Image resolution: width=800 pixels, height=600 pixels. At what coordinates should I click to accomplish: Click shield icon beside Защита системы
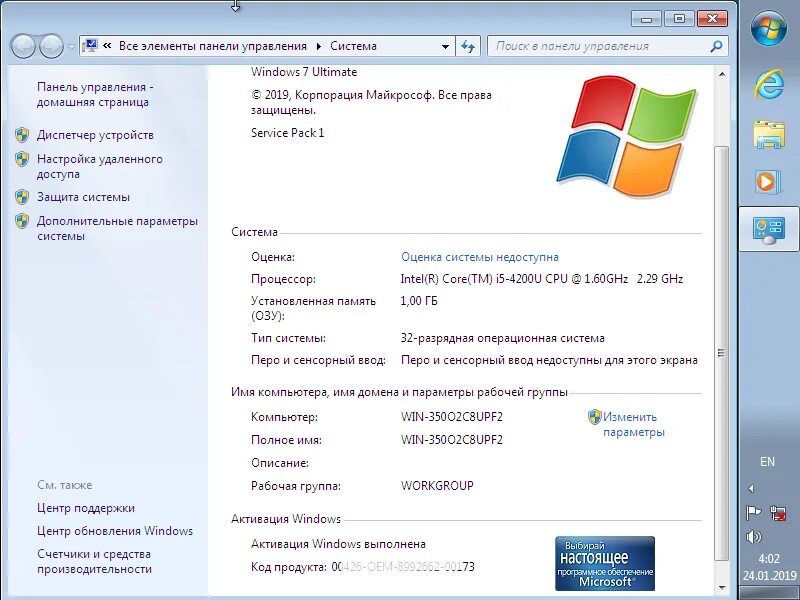click(x=22, y=197)
